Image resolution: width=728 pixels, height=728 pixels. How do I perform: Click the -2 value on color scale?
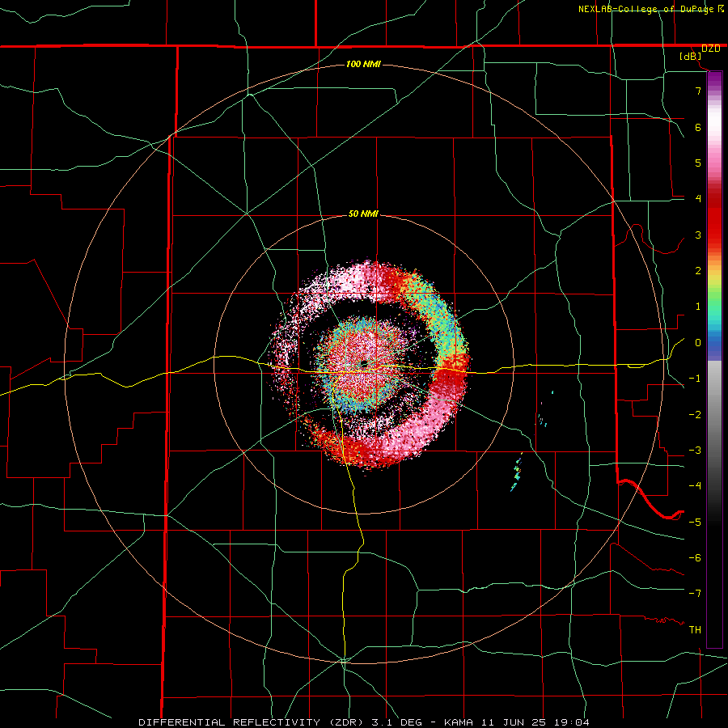tap(695, 415)
